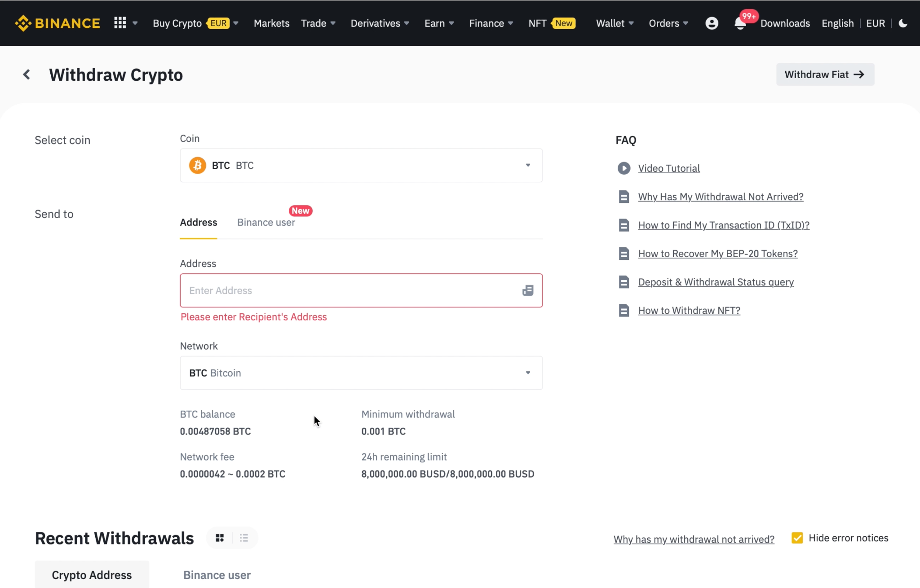Image resolution: width=920 pixels, height=588 pixels.
Task: Open the user profile icon
Action: pyautogui.click(x=712, y=23)
